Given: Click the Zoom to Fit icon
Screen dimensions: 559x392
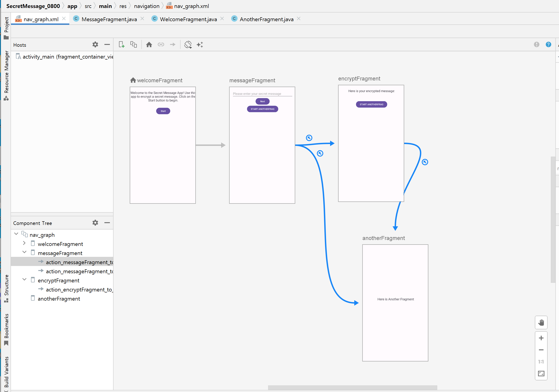Looking at the screenshot, I should (541, 374).
